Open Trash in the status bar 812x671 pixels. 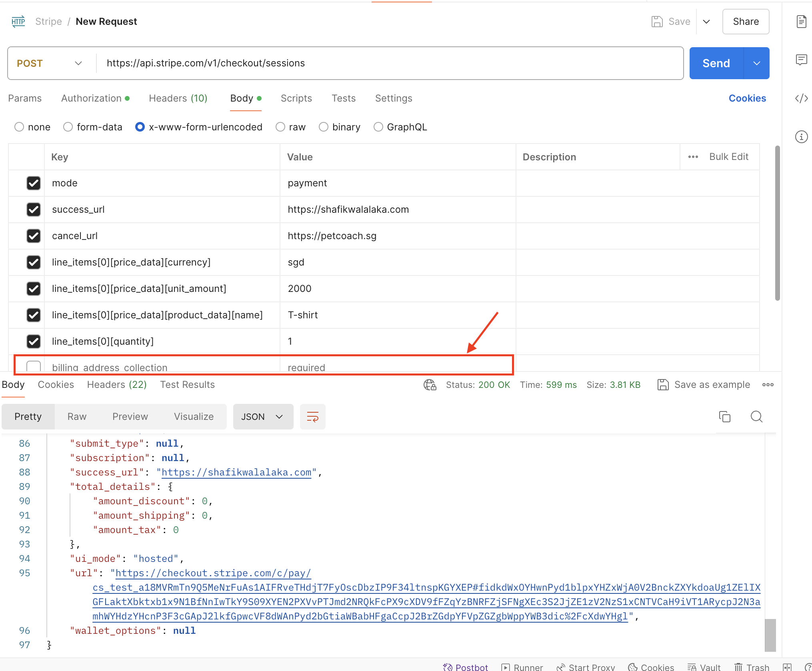[752, 667]
